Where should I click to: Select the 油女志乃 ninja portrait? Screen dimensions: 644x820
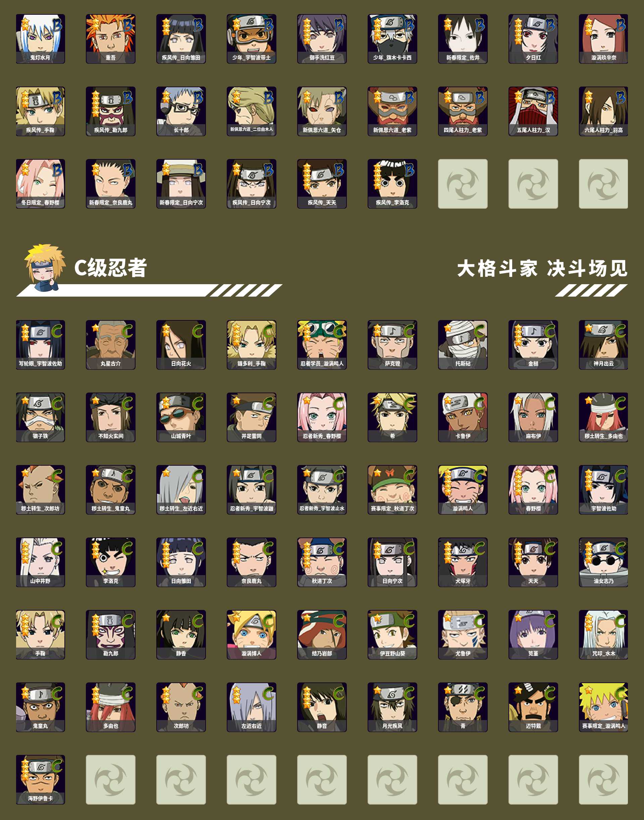(604, 562)
